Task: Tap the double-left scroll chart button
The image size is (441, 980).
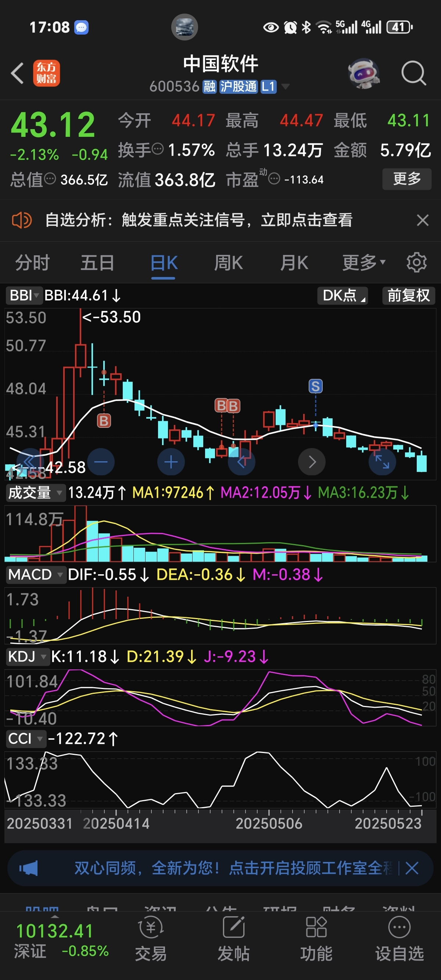Action: pos(31,462)
